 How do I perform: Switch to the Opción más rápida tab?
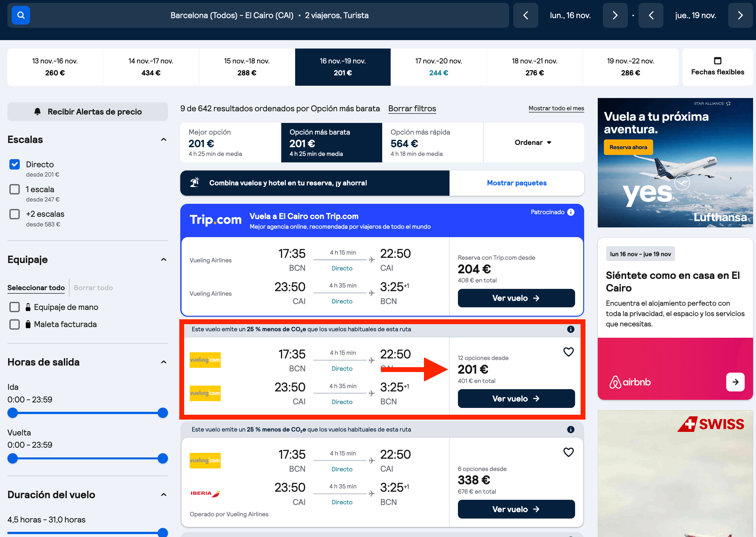433,143
